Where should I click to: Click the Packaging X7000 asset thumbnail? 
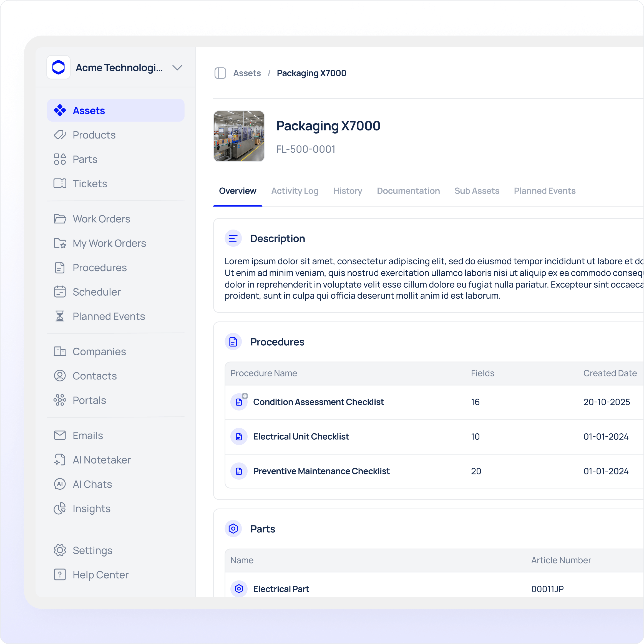(239, 136)
